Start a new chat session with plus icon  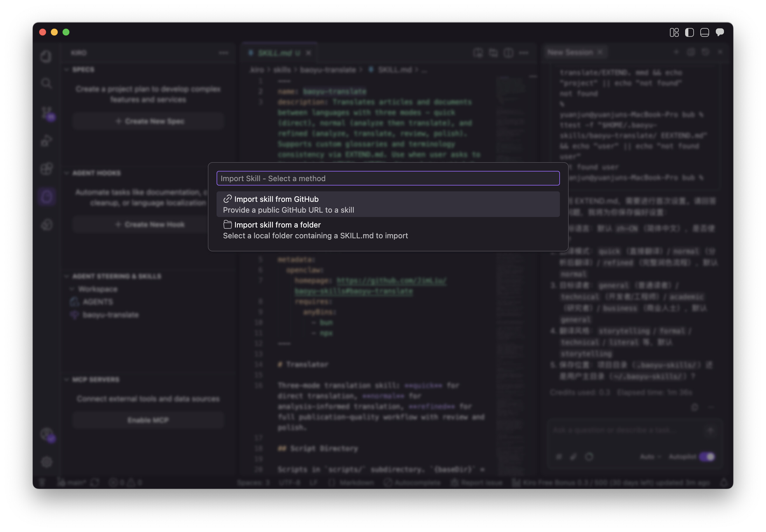676,52
